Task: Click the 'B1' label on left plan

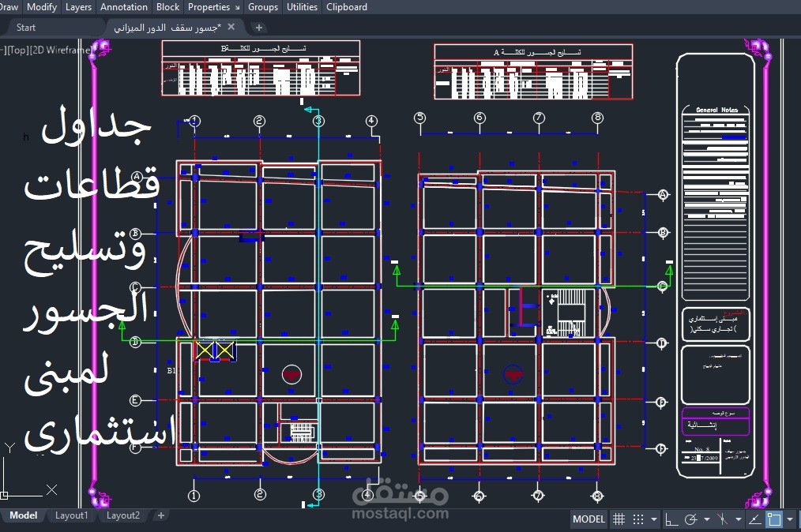Action: pyautogui.click(x=171, y=371)
